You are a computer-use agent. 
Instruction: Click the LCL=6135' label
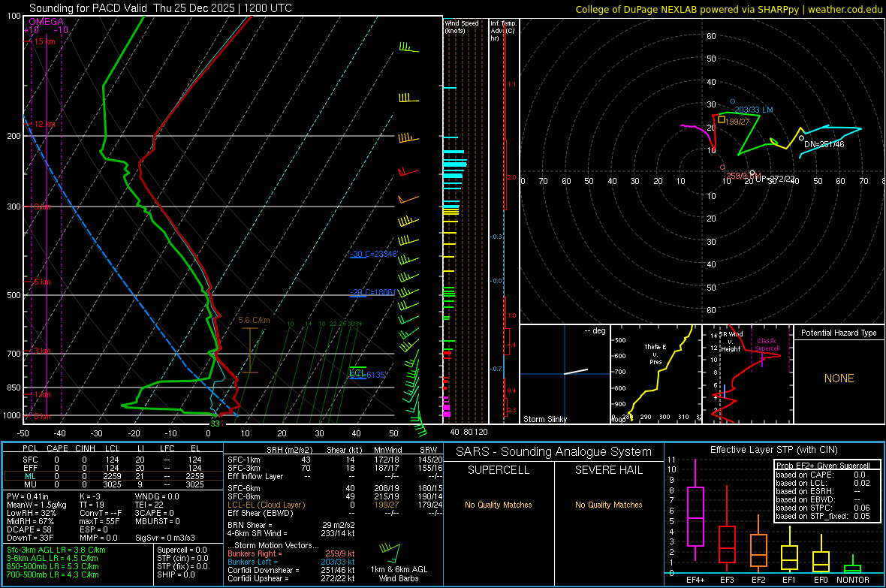368,374
